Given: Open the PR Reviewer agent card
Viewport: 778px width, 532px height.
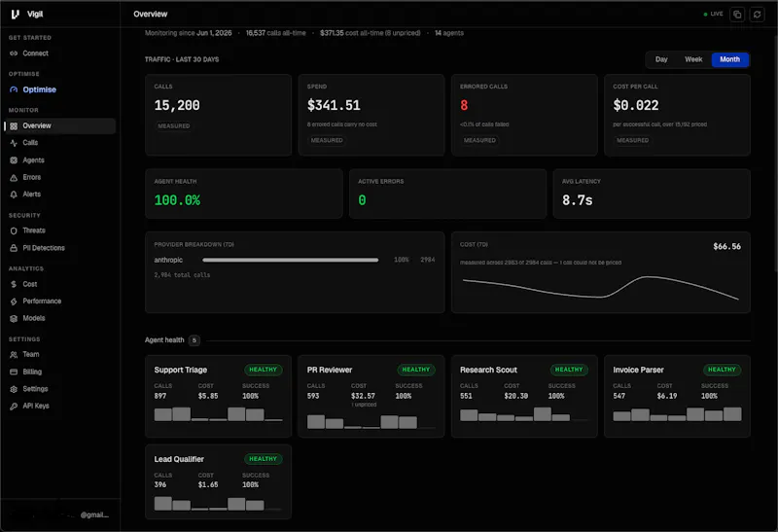Looking at the screenshot, I should [x=371, y=396].
